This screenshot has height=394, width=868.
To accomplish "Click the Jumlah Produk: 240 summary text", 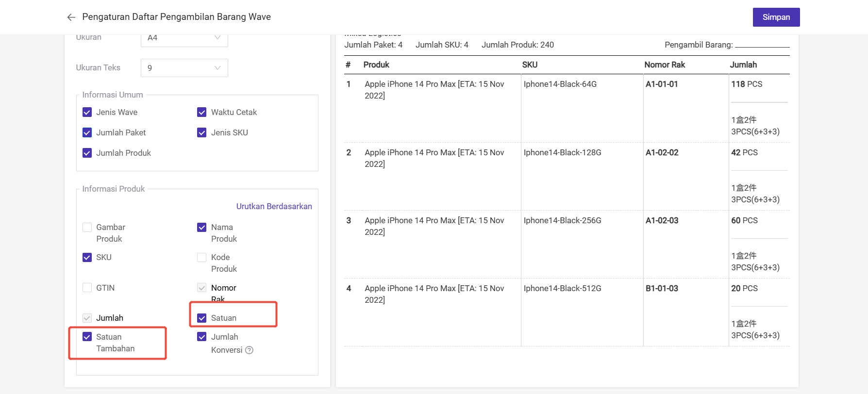I will click(517, 45).
